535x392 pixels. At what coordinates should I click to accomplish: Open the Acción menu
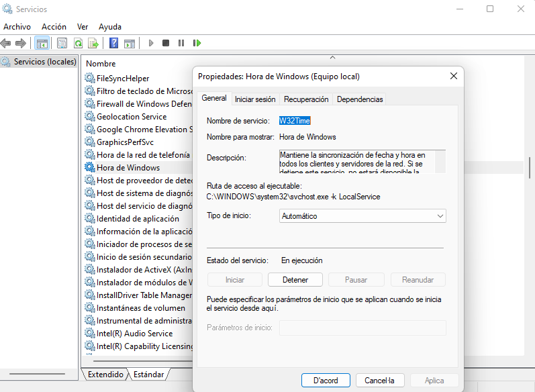[x=54, y=27]
